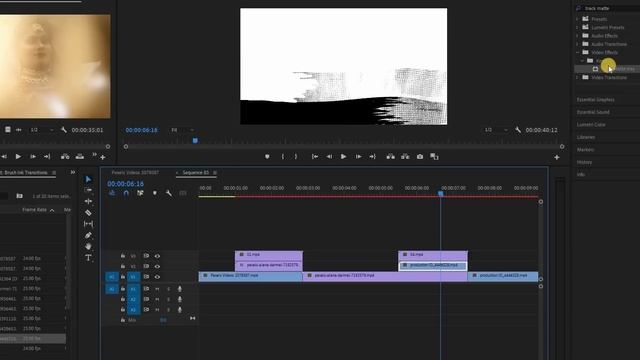640x360 pixels.
Task: Solo audio track A2
Action: pos(169,300)
